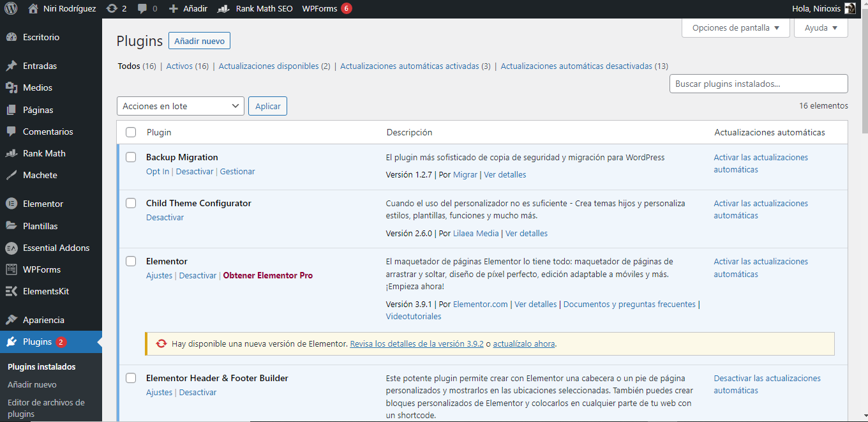Open WPForms menu in admin bar
The height and width of the screenshot is (422, 868).
click(327, 9)
